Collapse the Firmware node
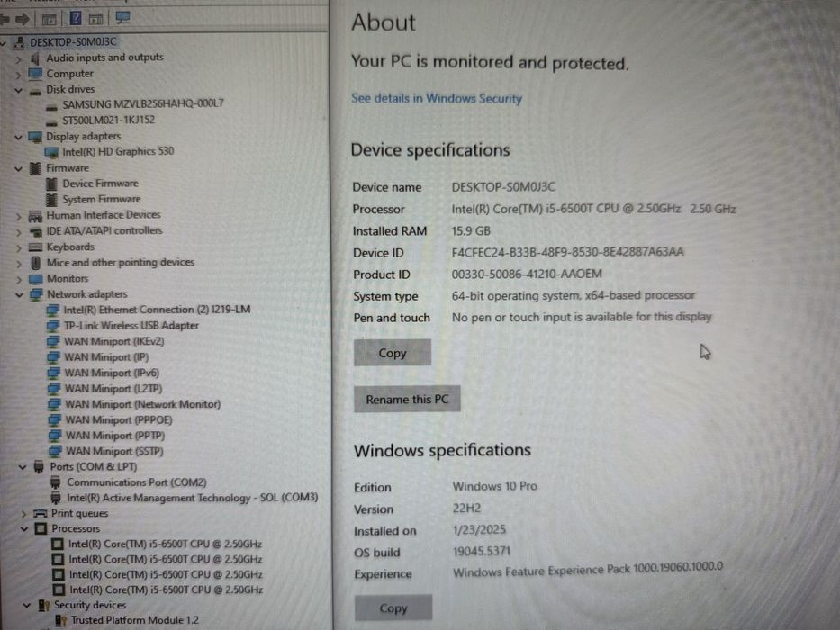The image size is (840, 630). coord(19,169)
